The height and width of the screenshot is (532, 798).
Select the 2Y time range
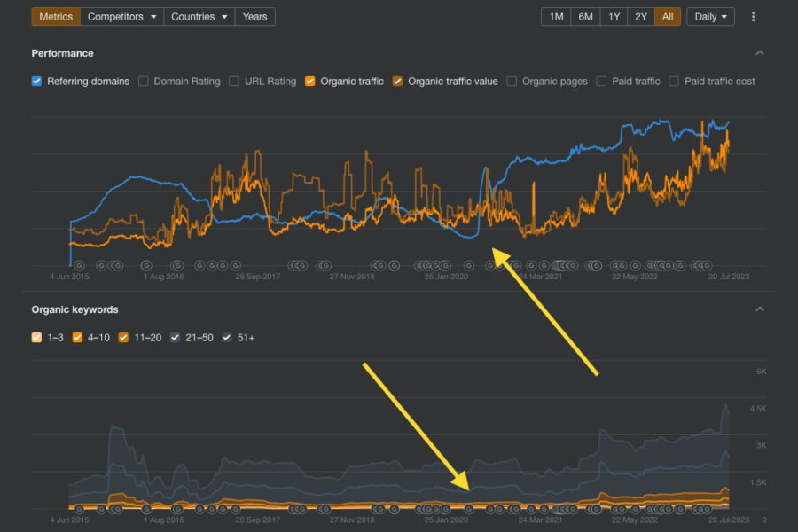(x=641, y=17)
